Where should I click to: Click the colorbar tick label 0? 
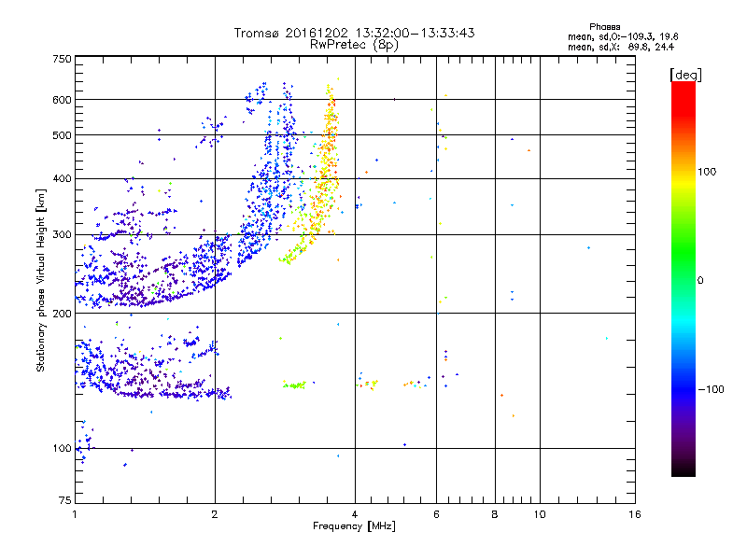[x=700, y=281]
